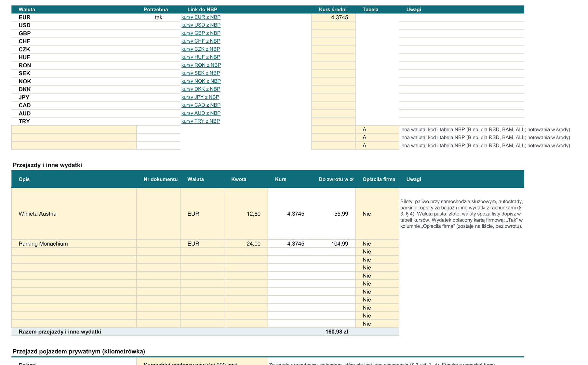Open the 'kursy DKK z NBP' link
The width and height of the screenshot is (588, 365).
click(x=201, y=89)
